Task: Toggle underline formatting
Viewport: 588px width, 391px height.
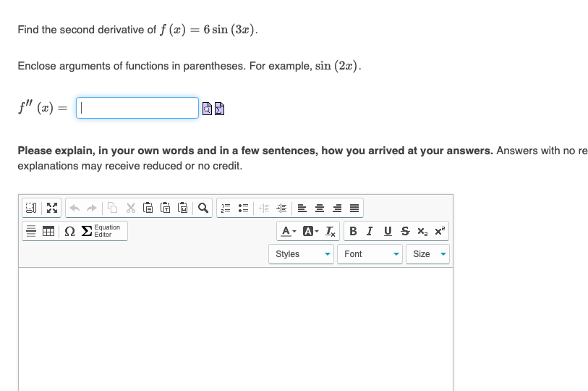Action: [x=388, y=231]
